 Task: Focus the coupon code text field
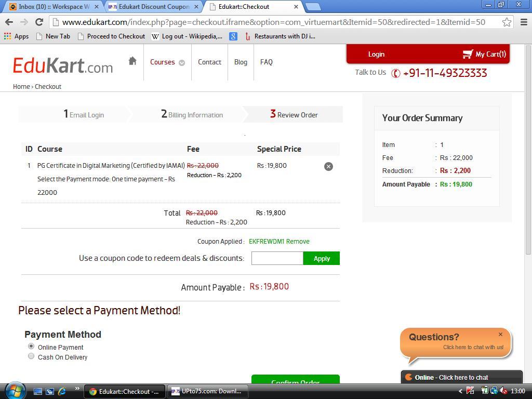click(x=277, y=258)
